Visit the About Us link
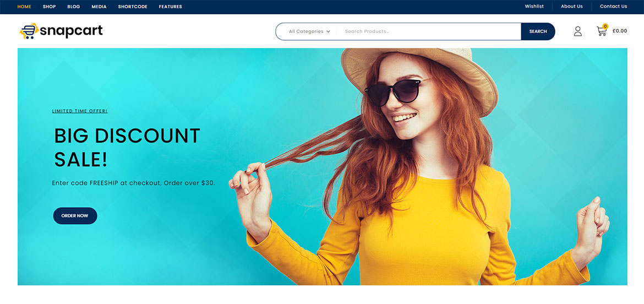644x304 pixels. (x=572, y=6)
